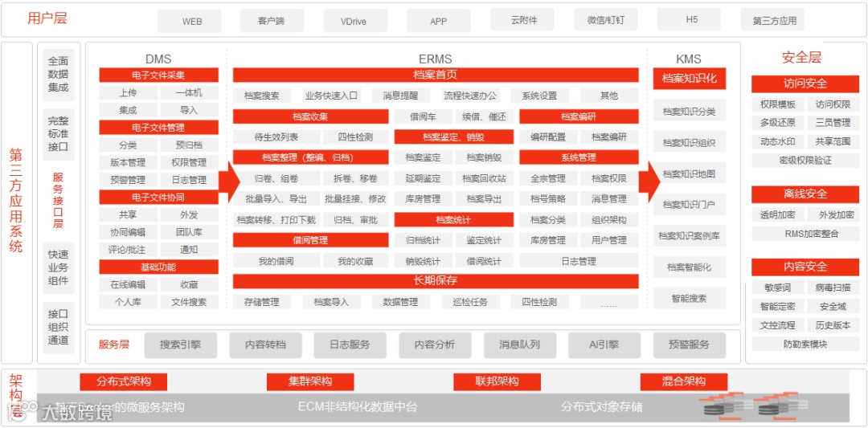Viewport: 868px width, 428px height.
Task: Select the 上传 box under DMS
Action: click(128, 93)
